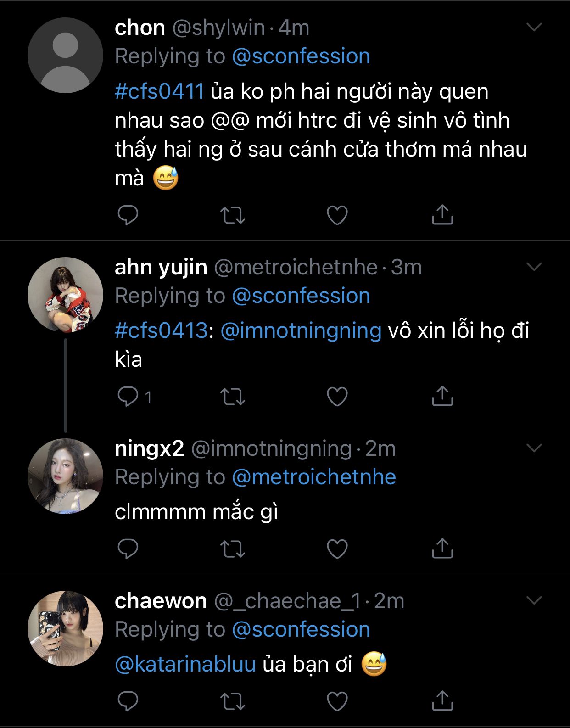Open the #cfs0411 hashtag
This screenshot has width=570, height=728.
coord(159,91)
